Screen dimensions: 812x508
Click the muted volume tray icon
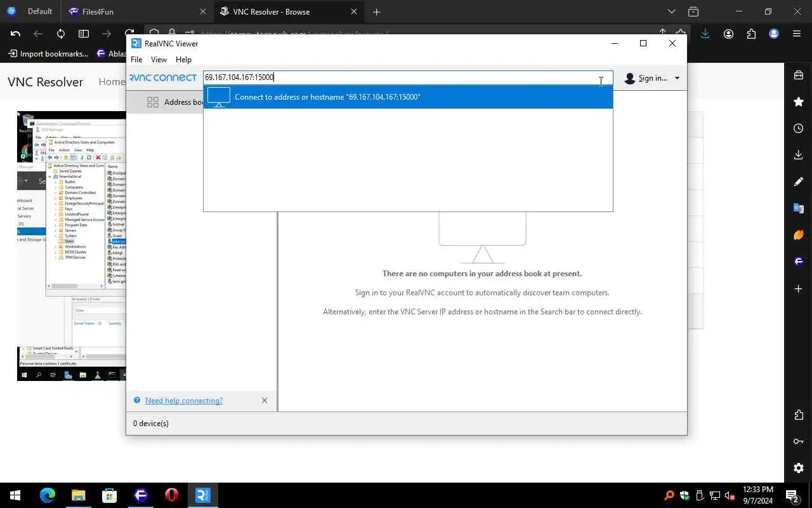click(730, 495)
